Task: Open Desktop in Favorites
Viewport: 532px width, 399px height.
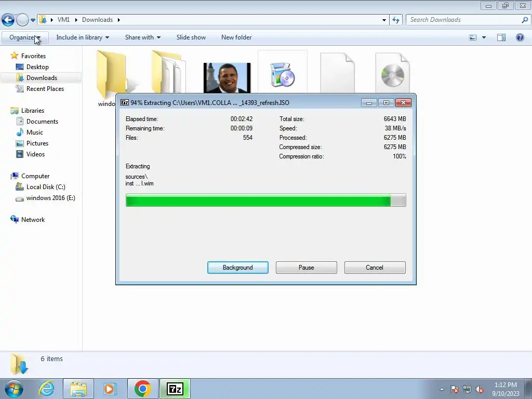Action: point(37,67)
